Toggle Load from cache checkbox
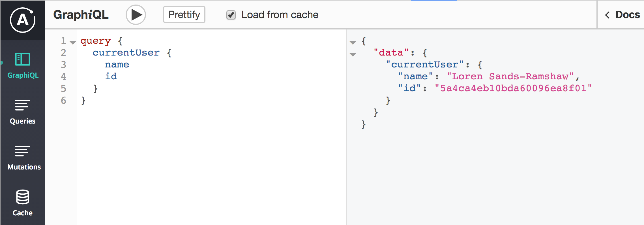The height and width of the screenshot is (225, 644). coord(231,15)
